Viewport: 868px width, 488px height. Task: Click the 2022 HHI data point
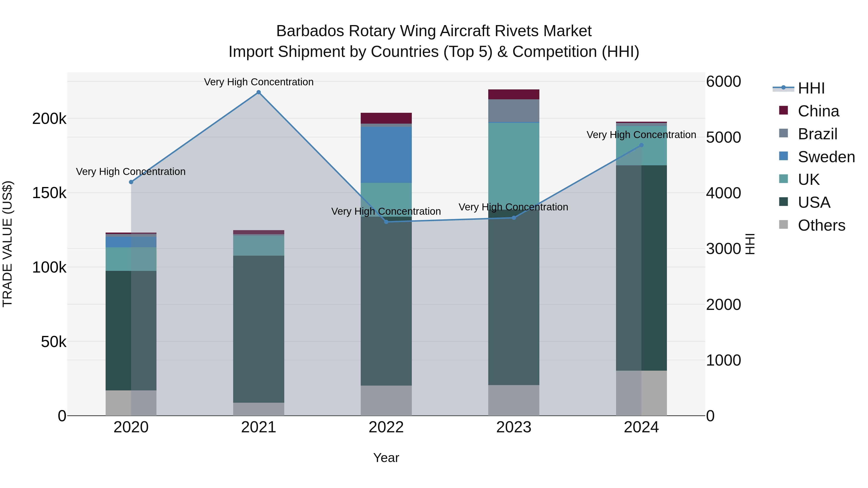coord(386,222)
